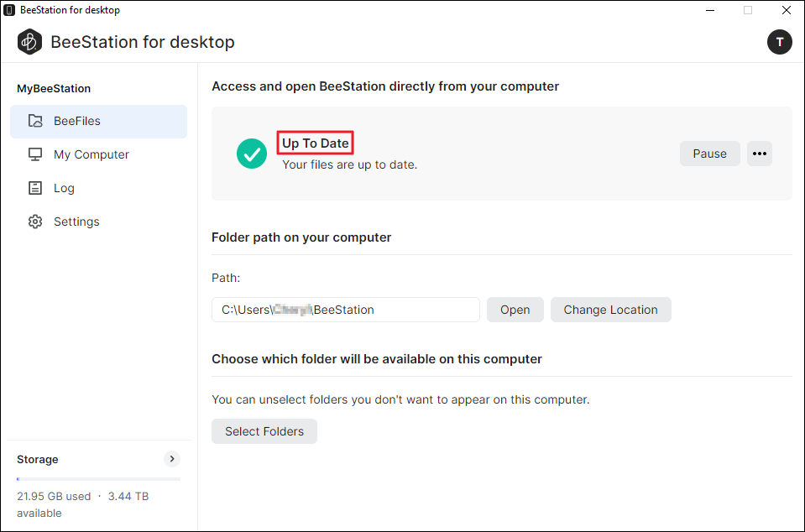Open Settings in the sidebar

coord(98,222)
